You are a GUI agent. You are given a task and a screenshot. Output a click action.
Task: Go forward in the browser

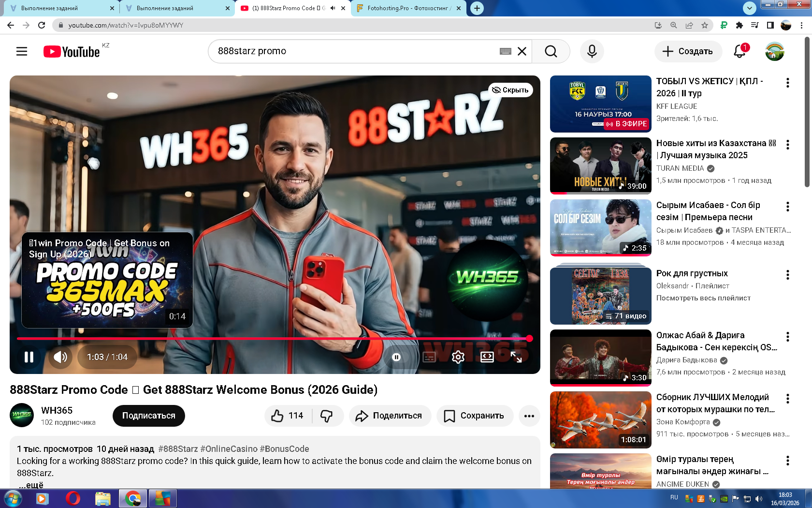tap(26, 25)
